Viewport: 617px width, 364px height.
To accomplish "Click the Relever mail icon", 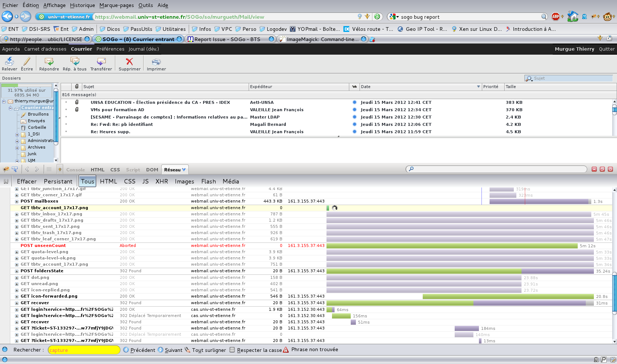I will pyautogui.click(x=10, y=62).
